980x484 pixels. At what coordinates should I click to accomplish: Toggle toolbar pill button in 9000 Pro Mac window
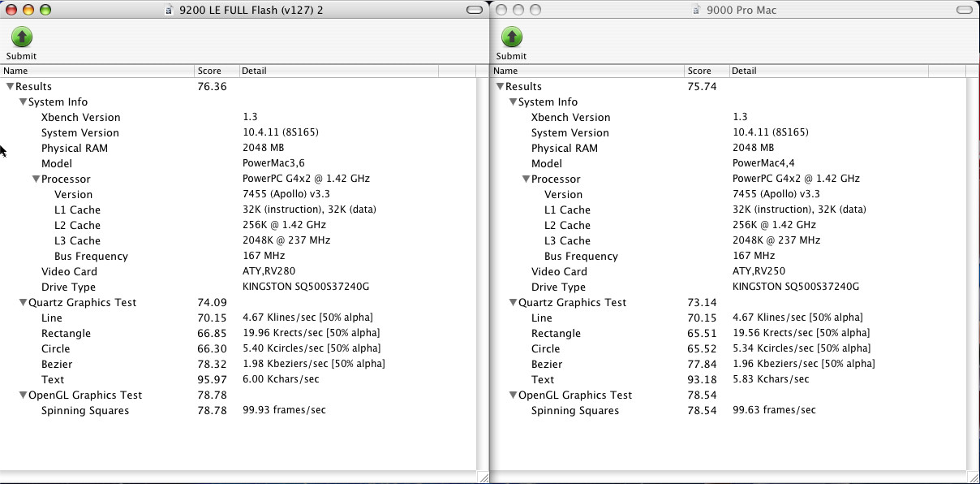point(965,10)
